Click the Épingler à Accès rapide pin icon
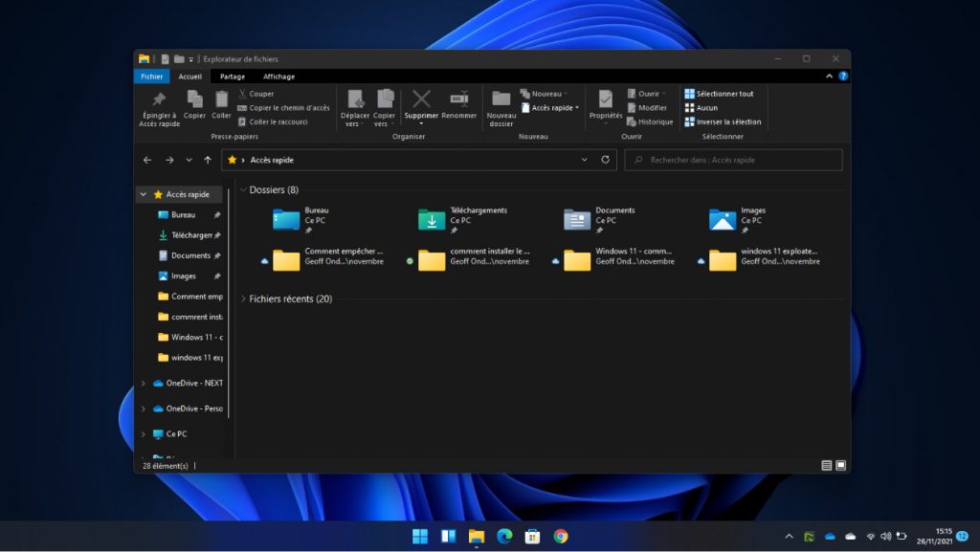The height and width of the screenshot is (552, 980). (159, 99)
